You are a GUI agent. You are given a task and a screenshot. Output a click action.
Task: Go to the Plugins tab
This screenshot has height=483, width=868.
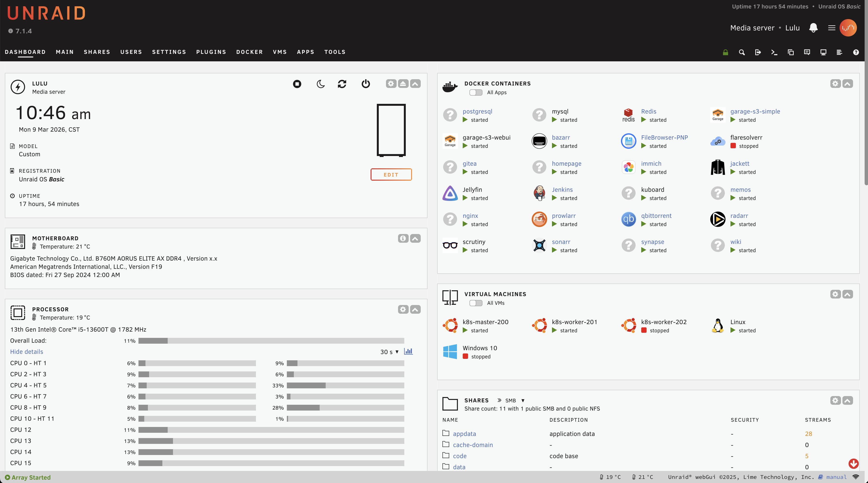pos(211,52)
